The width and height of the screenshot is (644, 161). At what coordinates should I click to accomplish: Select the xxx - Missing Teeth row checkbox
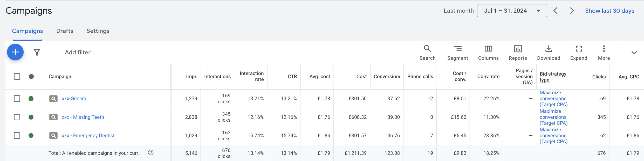[17, 117]
